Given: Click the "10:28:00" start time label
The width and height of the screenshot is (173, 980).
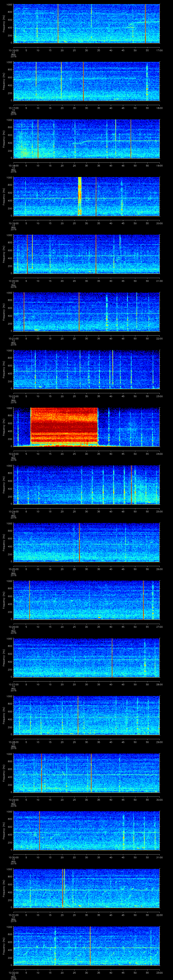Looking at the screenshot, I should pyautogui.click(x=13, y=742).
